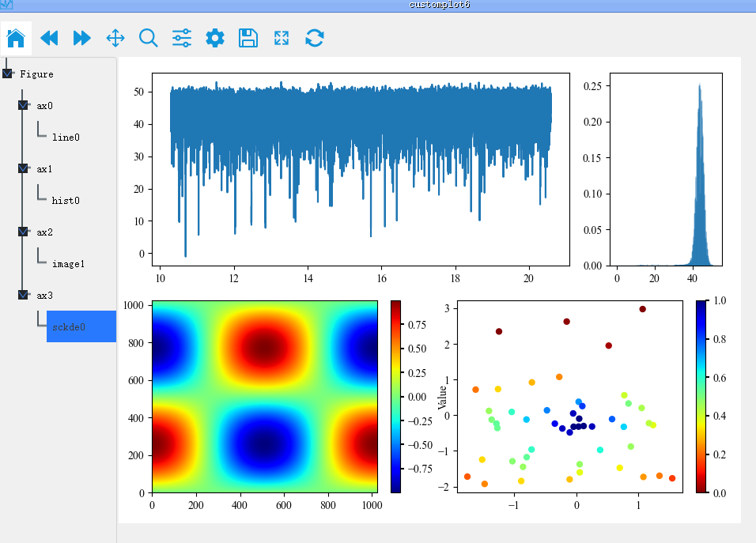
Task: Toggle the Figure checkbox
Action: click(x=7, y=74)
